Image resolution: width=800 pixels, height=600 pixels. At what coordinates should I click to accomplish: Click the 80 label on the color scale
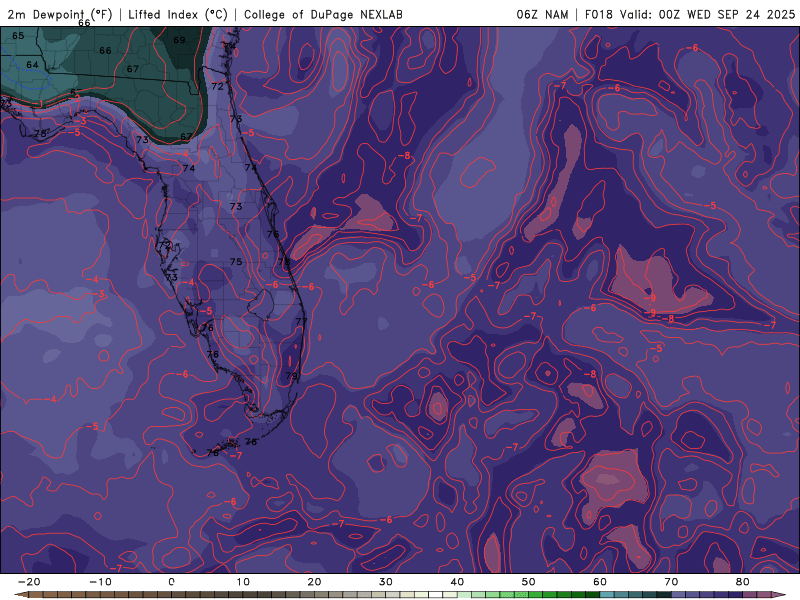[743, 582]
